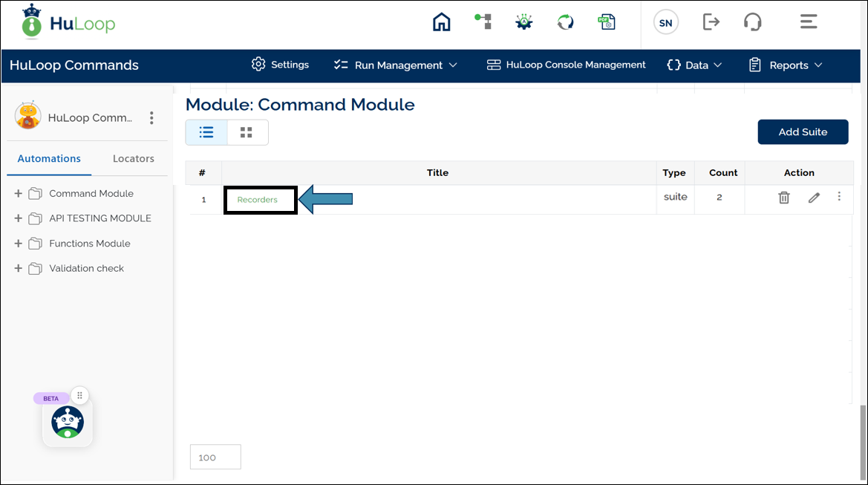Viewport: 868px width, 485px height.
Task: Click the bug gear automation icon
Action: click(x=524, y=22)
